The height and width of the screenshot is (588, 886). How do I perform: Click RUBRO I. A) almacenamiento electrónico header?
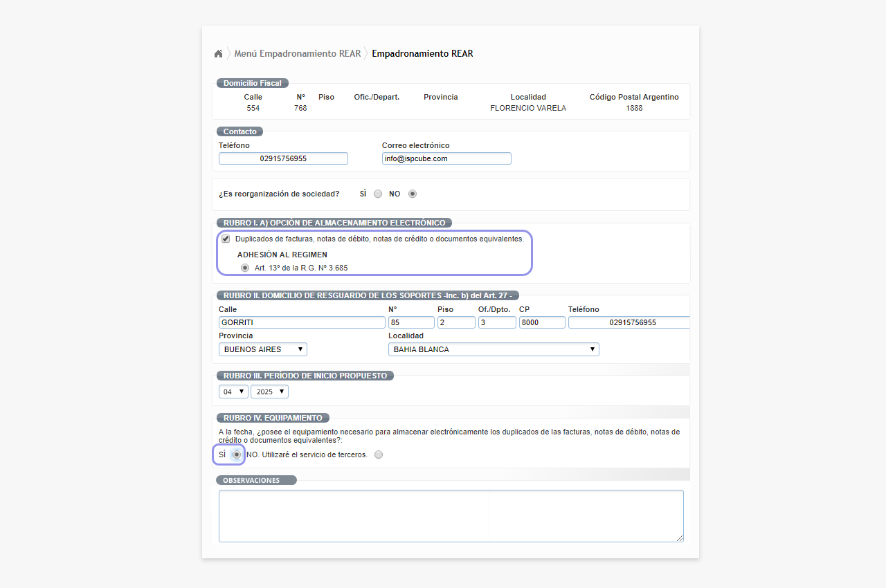335,223
